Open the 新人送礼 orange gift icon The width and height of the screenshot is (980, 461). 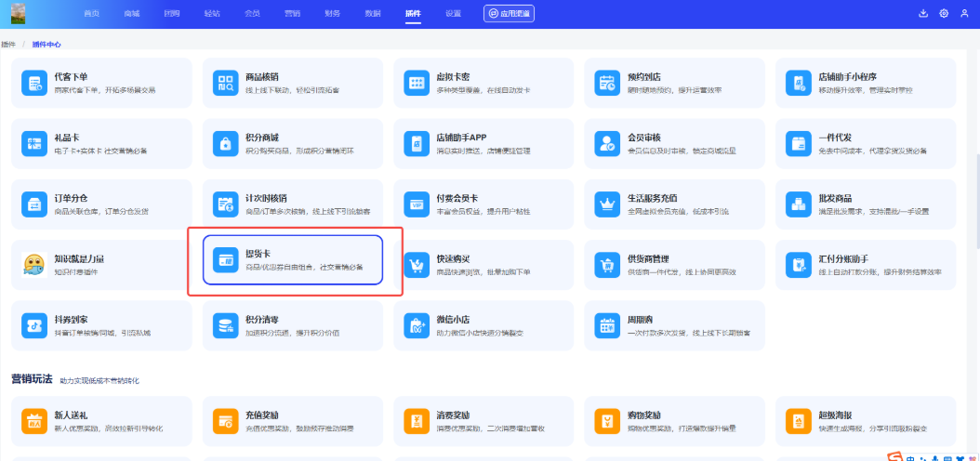tap(34, 421)
